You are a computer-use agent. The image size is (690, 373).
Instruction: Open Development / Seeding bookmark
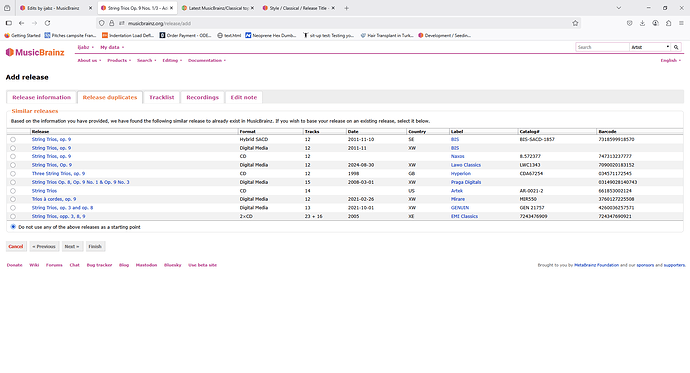444,36
